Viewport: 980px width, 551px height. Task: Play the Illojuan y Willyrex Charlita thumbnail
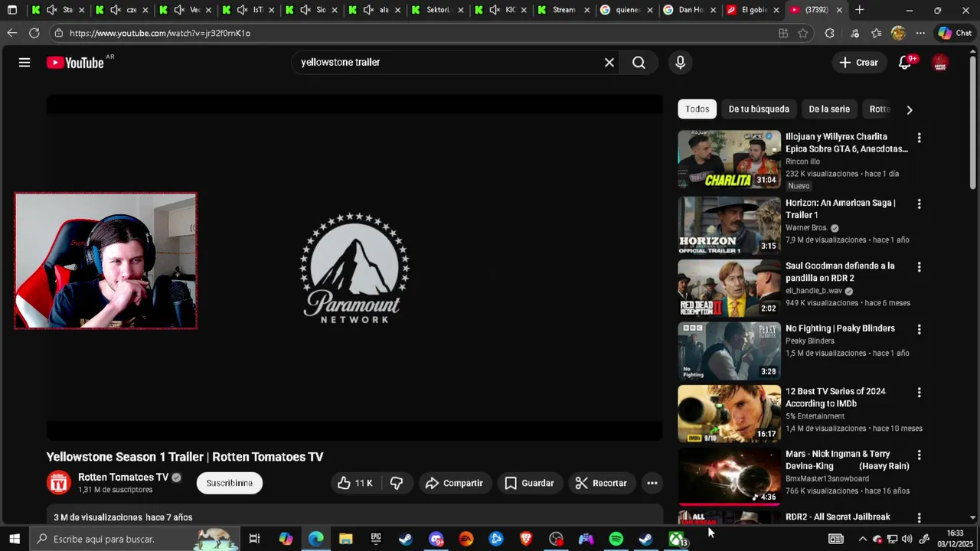click(x=729, y=159)
